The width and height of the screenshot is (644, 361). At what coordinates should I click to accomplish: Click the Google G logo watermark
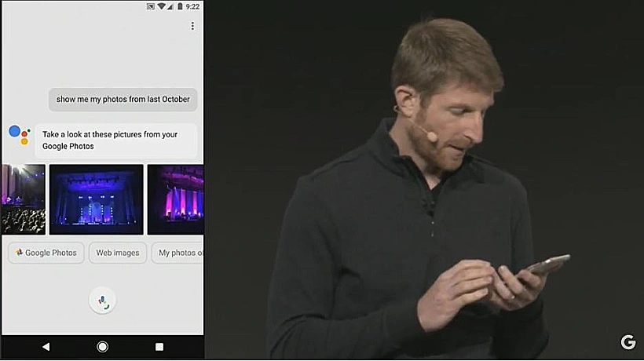click(628, 342)
